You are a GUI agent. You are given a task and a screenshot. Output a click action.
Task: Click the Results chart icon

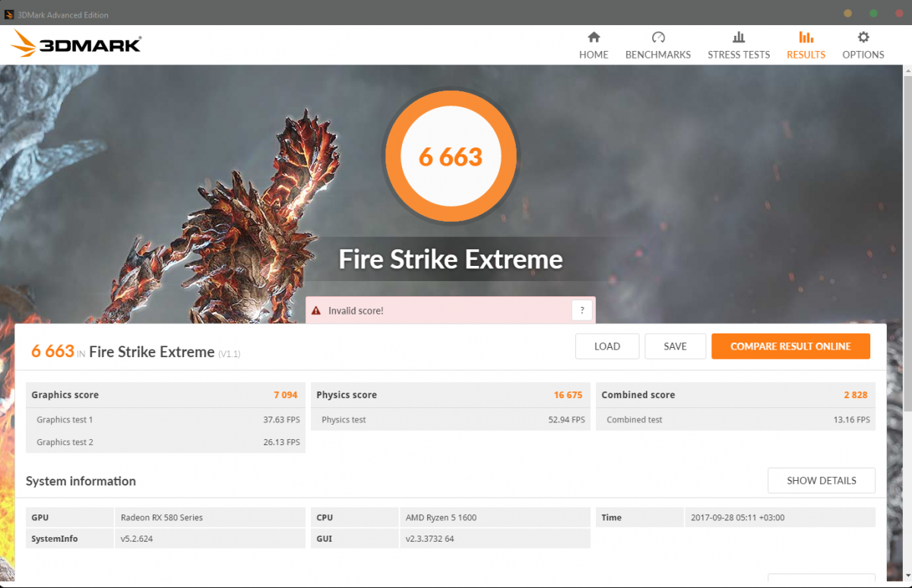[x=806, y=37]
